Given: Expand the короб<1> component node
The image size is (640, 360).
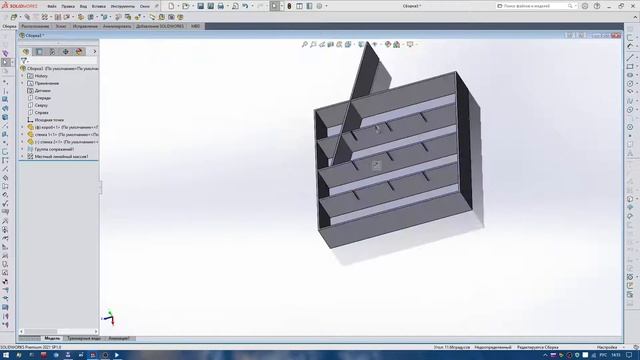Looking at the screenshot, I should [x=22, y=127].
